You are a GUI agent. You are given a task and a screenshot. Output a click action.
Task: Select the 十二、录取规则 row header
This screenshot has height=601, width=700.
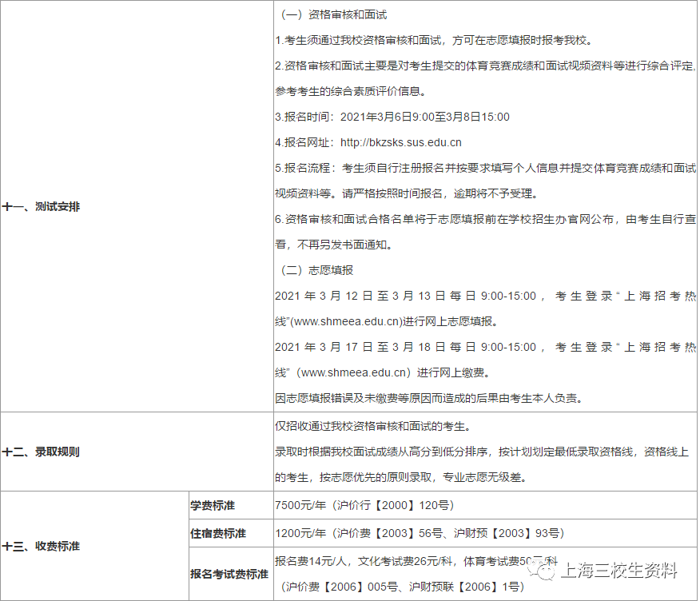42,452
